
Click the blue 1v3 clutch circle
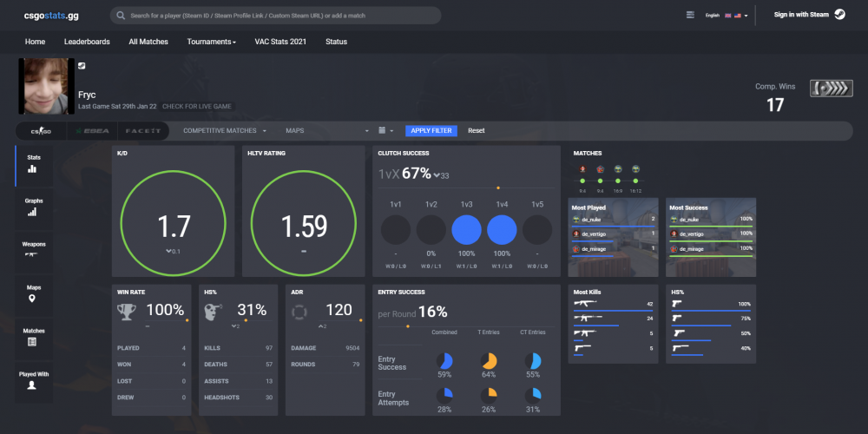(x=467, y=230)
